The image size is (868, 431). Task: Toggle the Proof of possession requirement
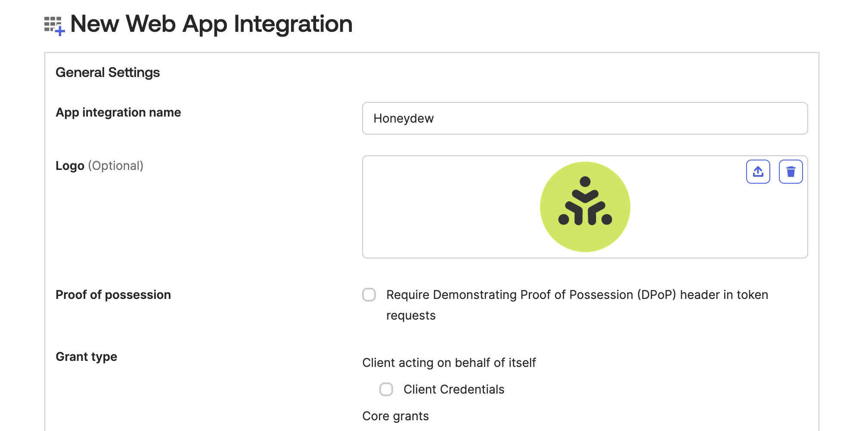[369, 295]
